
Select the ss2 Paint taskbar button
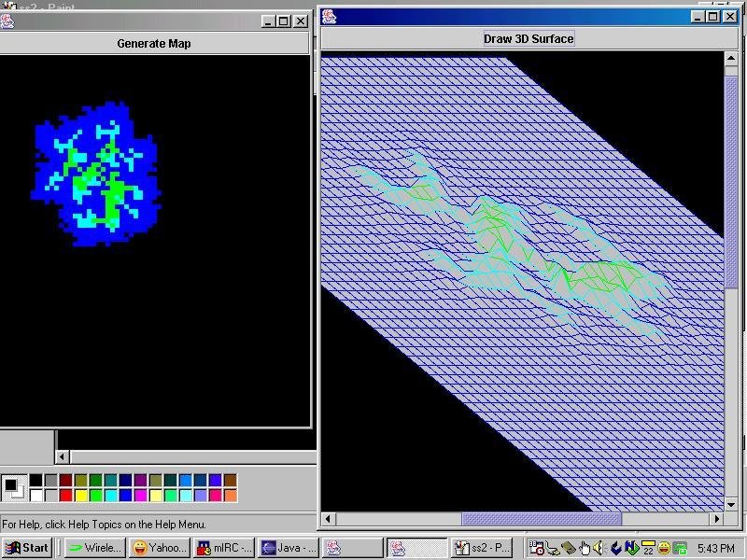coord(483,548)
